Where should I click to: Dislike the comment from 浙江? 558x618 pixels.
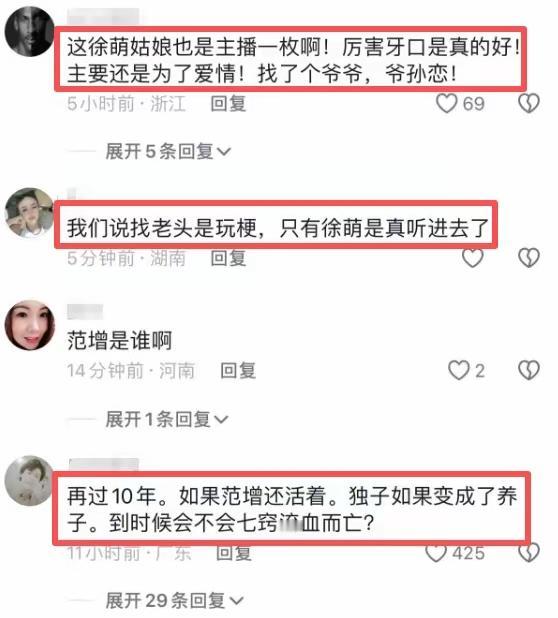(x=528, y=104)
